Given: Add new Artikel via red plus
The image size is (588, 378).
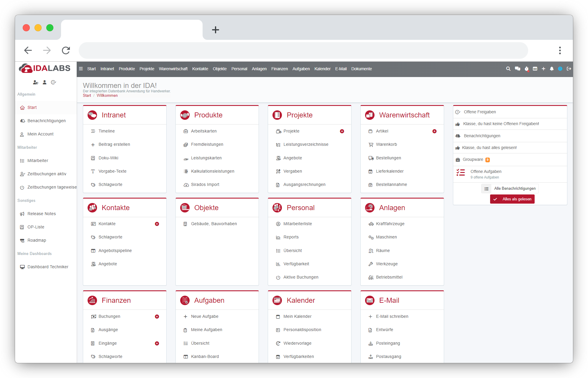Looking at the screenshot, I should pos(434,131).
